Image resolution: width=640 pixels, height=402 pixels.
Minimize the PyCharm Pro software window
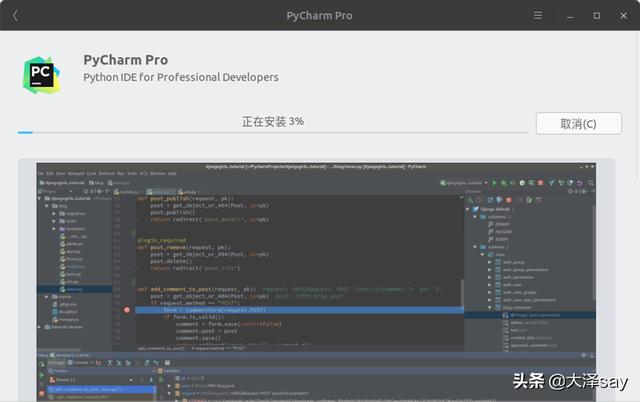[x=570, y=16]
